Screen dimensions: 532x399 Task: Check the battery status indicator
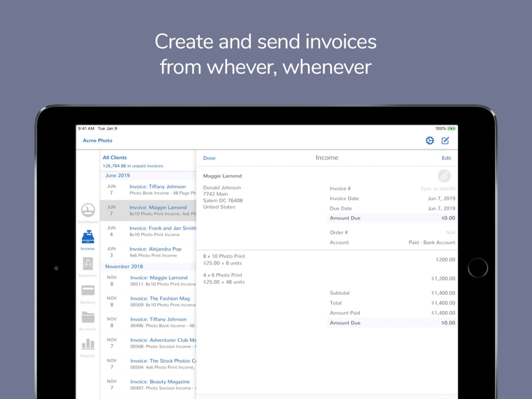click(x=451, y=129)
